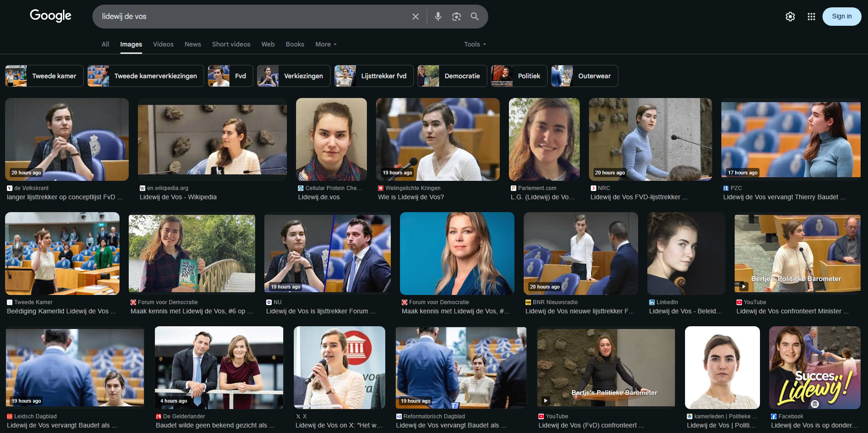This screenshot has height=433, width=868.
Task: Open the News tab
Action: pyautogui.click(x=193, y=44)
